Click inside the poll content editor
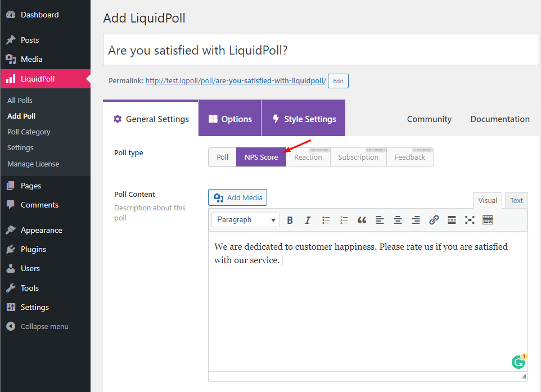 pos(368,301)
